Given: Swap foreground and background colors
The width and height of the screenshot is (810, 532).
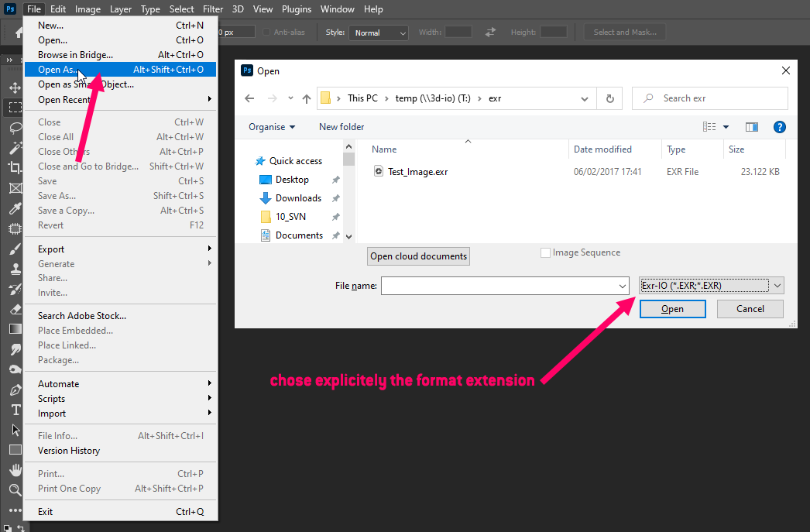Looking at the screenshot, I should [x=21, y=528].
